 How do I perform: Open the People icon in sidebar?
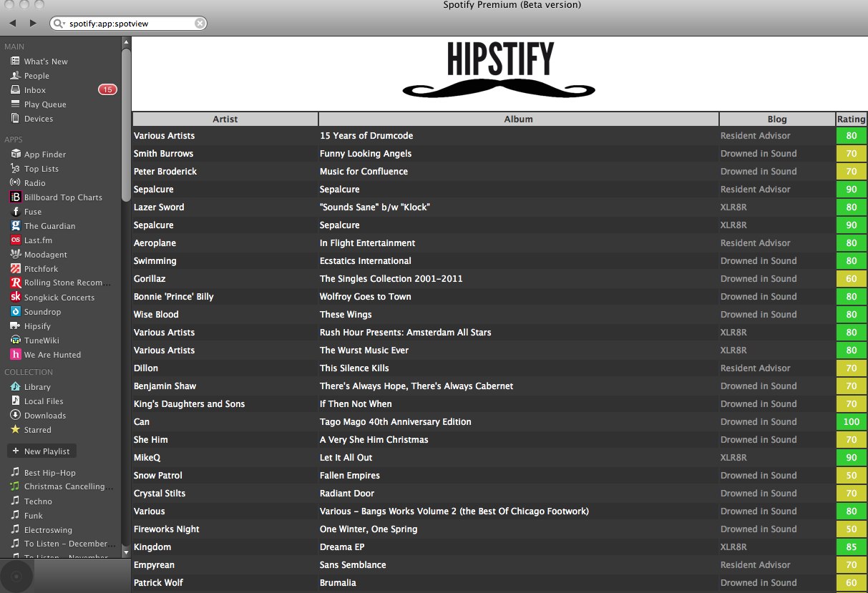[x=15, y=76]
